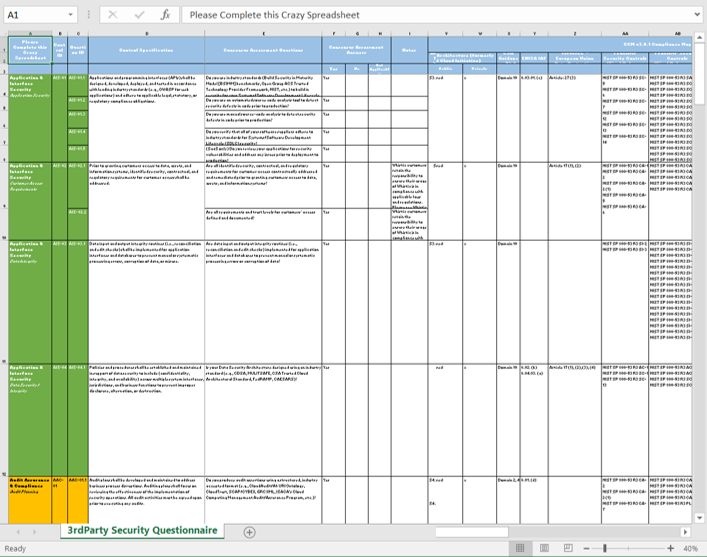Select cell A1 Please Complete header
The height and width of the screenshot is (557, 707).
(30, 50)
